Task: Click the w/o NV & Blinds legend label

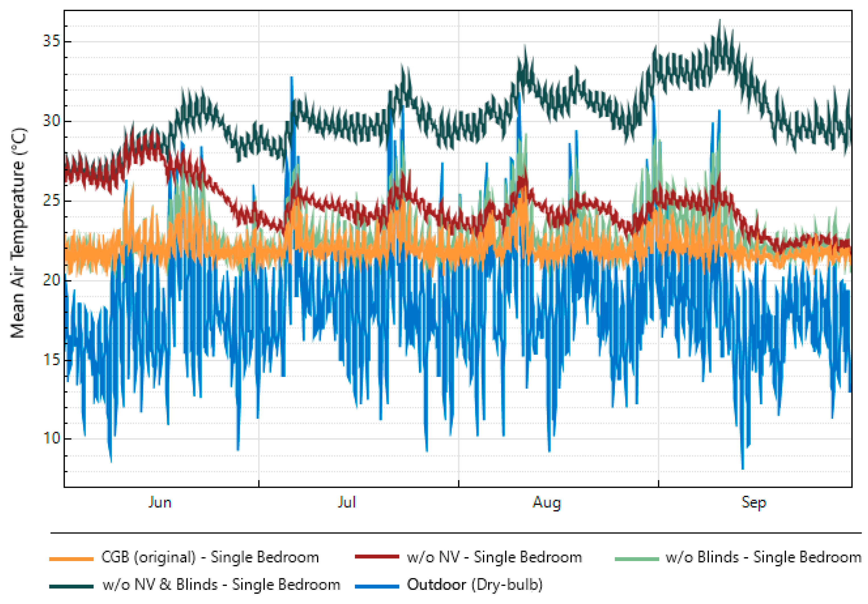Action: (221, 585)
